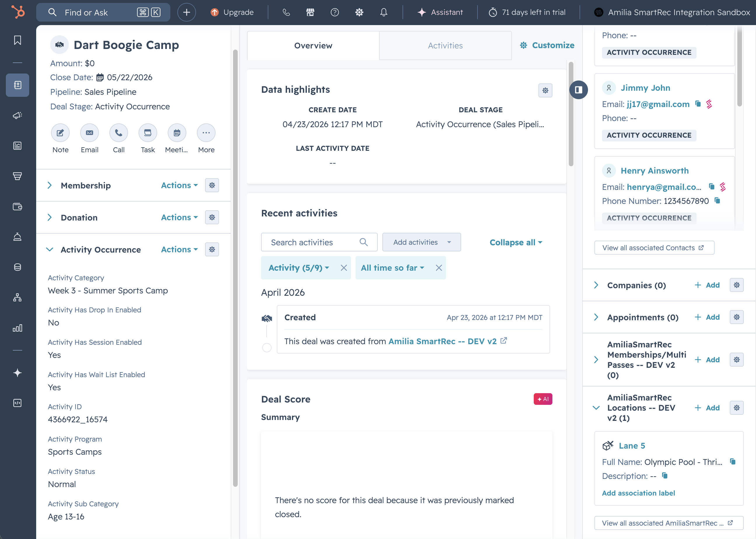Focus the Search activities field
This screenshot has width=756, height=539.
[319, 242]
